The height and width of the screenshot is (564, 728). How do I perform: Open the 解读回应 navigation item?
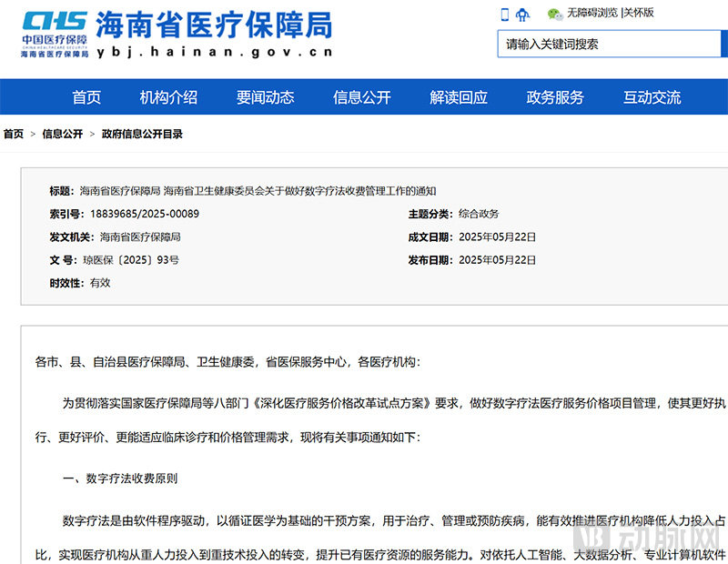[x=459, y=97]
